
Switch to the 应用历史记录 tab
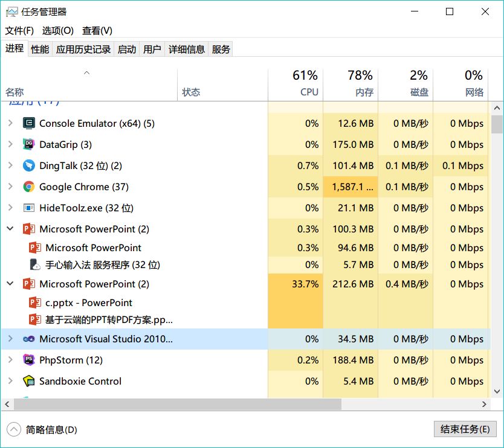[83, 49]
